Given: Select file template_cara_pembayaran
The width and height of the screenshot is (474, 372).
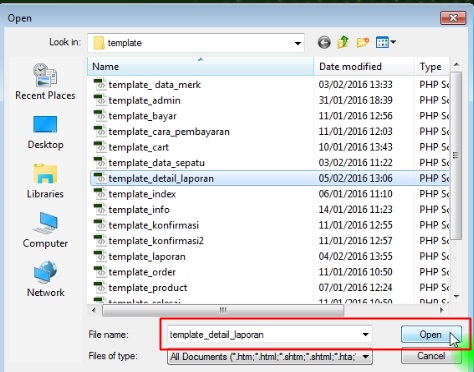Looking at the screenshot, I should click(x=169, y=132).
